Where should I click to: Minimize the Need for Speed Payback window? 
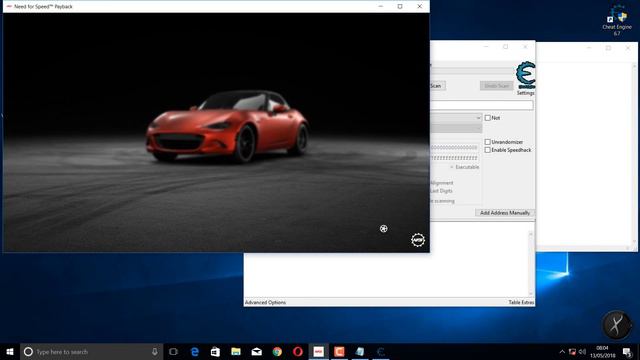coord(380,7)
